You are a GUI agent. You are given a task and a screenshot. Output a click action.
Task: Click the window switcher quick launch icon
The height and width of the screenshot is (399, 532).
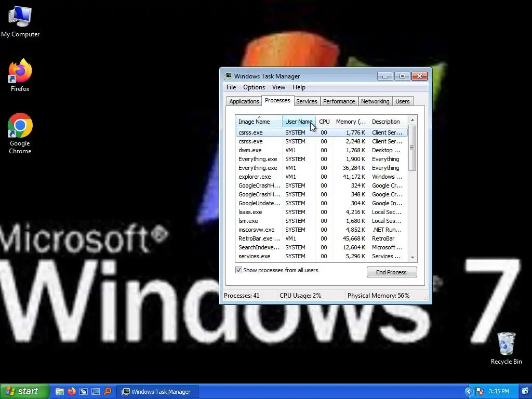tap(84, 391)
